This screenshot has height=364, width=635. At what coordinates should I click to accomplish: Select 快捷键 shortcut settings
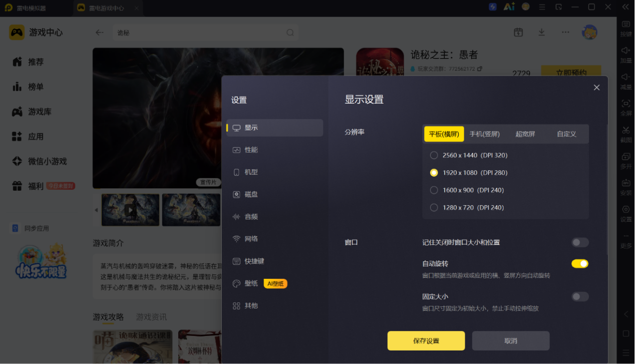coord(274,261)
